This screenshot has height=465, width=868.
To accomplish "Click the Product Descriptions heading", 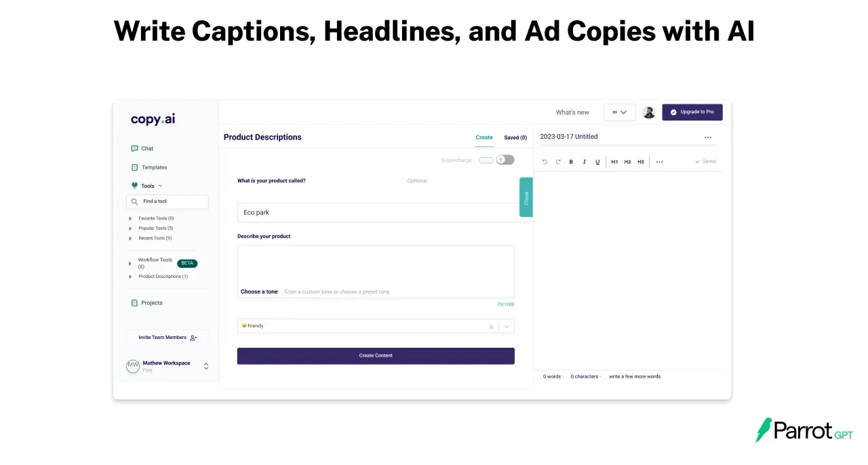I will [262, 137].
